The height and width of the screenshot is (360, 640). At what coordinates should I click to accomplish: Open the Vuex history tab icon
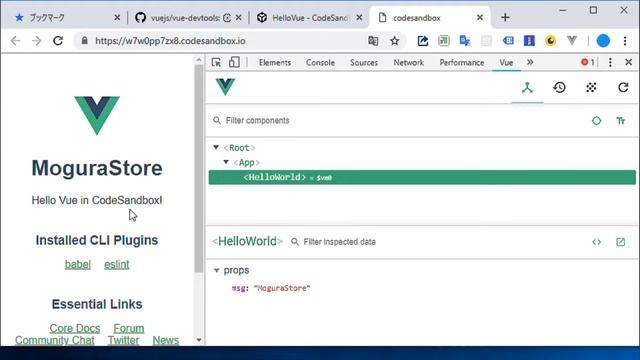[x=559, y=87]
